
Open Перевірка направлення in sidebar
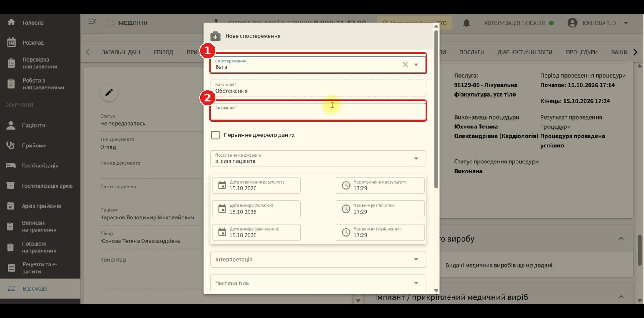pos(40,63)
